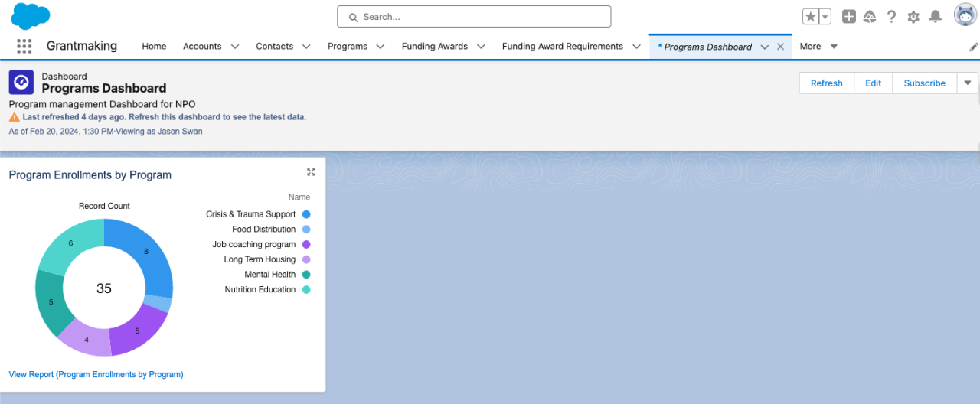Close the Programs Dashboard tab

781,47
